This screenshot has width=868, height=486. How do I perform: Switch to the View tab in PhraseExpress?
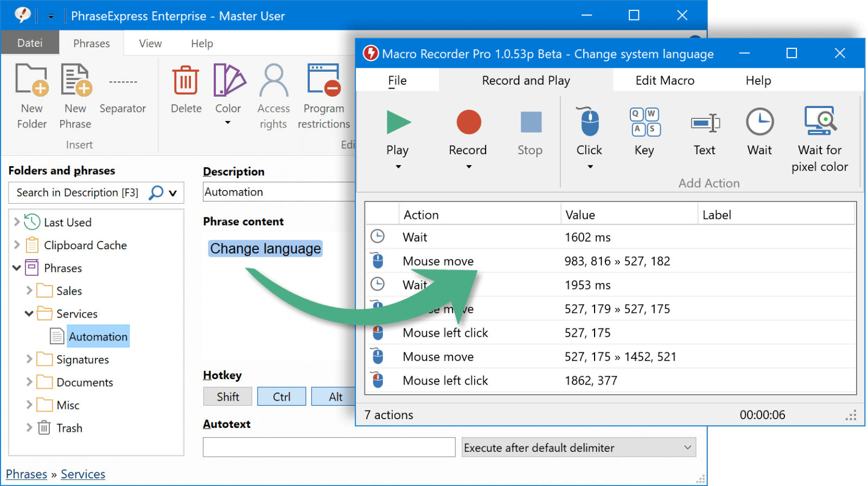tap(150, 43)
